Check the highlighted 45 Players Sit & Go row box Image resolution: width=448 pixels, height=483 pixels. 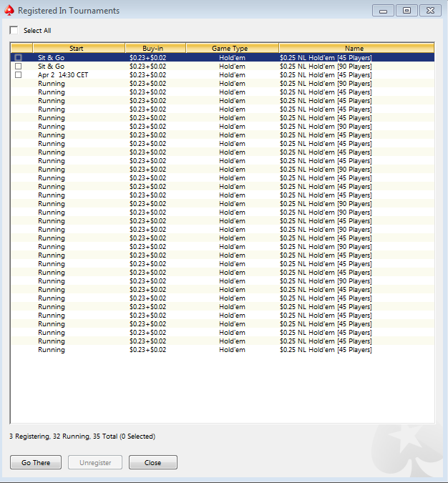(19, 58)
